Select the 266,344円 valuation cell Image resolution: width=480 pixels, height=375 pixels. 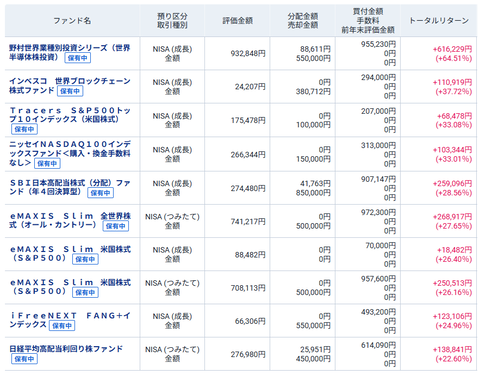coord(248,155)
